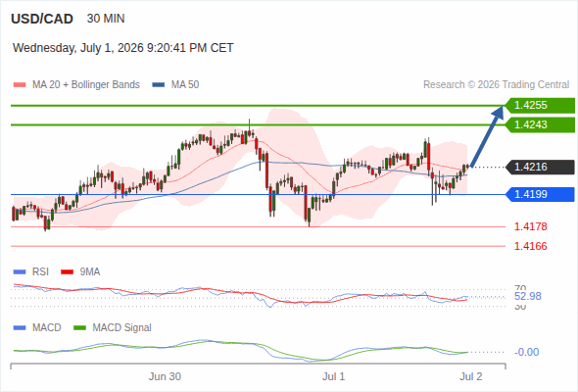Click the blue MA 50 legend swatch
This screenshot has width=578, height=392.
coord(159,85)
